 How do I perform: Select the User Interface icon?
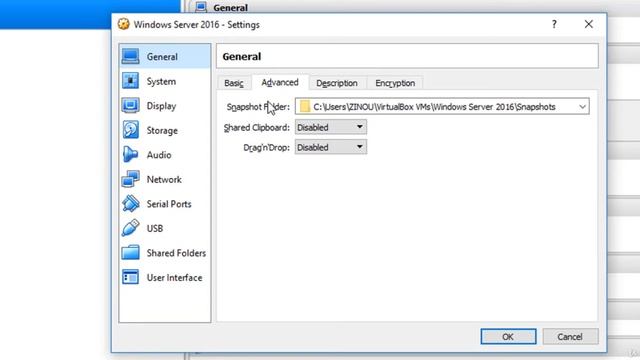[130, 277]
